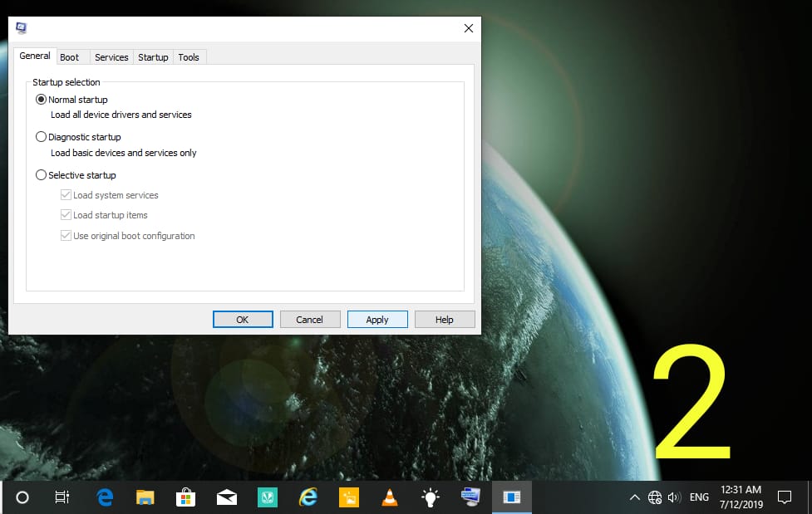Open Cortana search circle on taskbar

22,497
